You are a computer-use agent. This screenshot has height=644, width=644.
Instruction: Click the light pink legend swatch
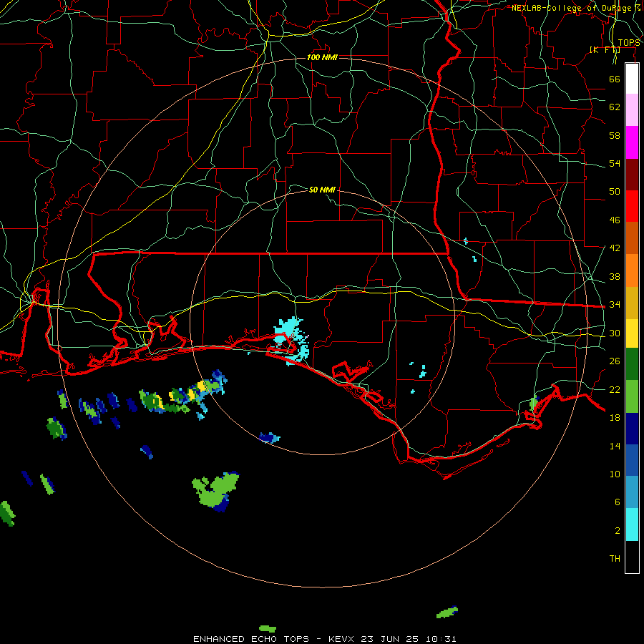click(632, 109)
